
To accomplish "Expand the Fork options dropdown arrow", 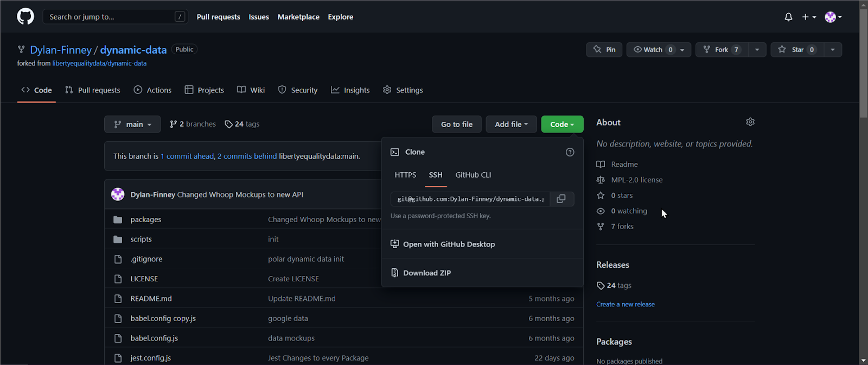I will pos(757,49).
